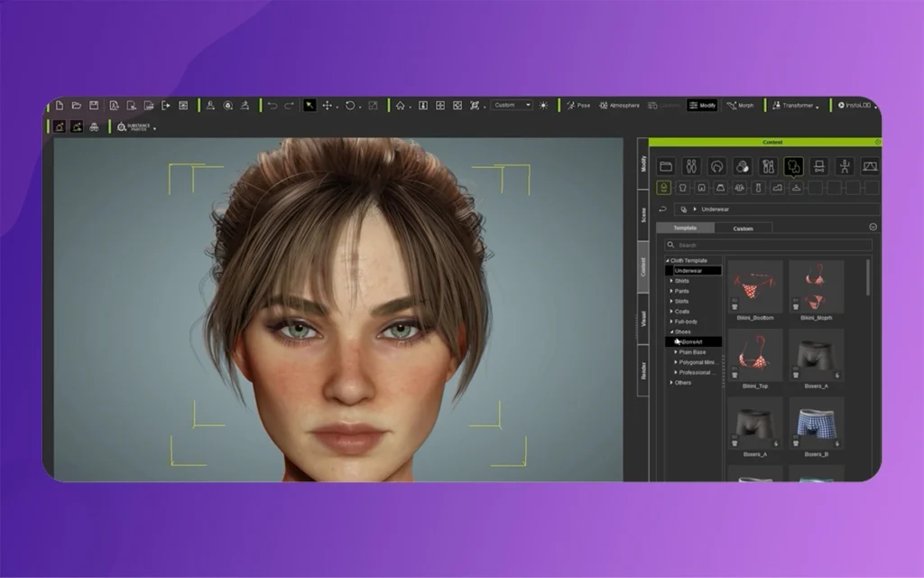Click the Search field in Content
The height and width of the screenshot is (578, 924).
tap(769, 245)
